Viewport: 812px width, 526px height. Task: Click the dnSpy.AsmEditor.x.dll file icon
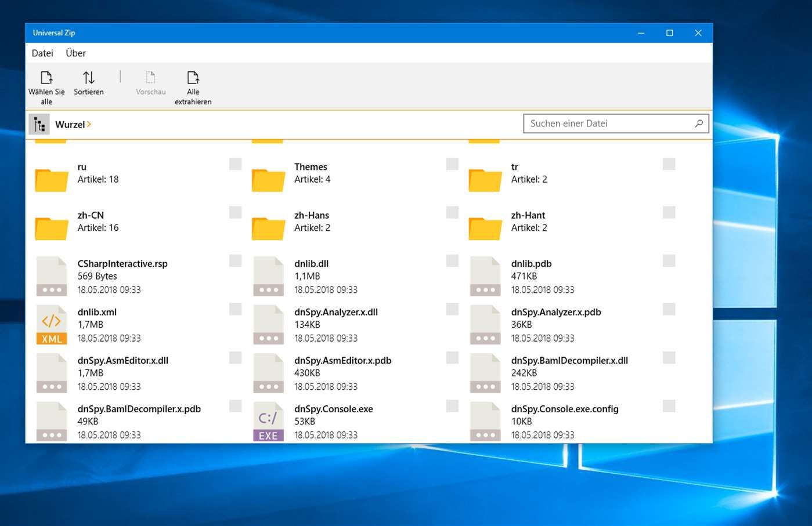pyautogui.click(x=52, y=373)
